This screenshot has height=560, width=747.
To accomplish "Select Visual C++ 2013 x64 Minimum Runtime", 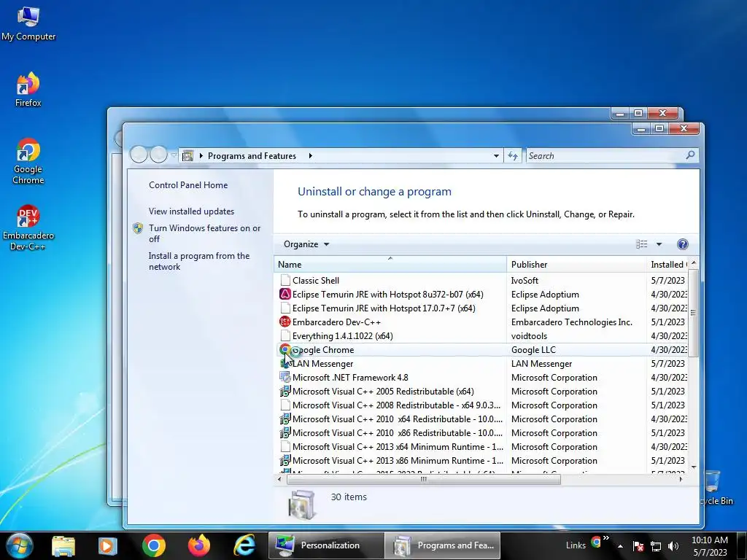I will [x=398, y=447].
